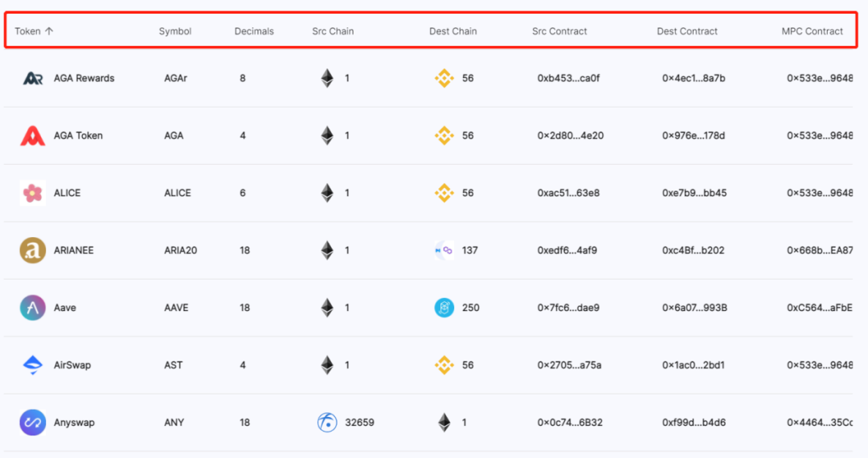Click the ALICE flower token logo

coord(33,193)
